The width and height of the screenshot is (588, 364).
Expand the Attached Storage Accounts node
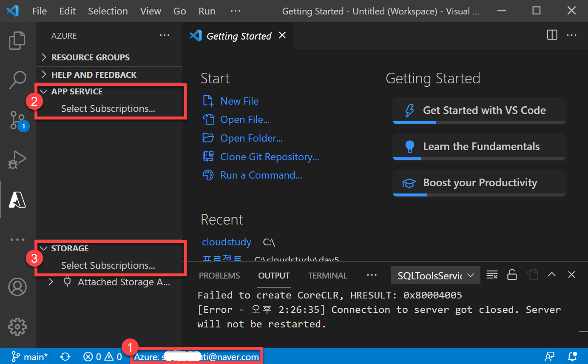click(51, 282)
